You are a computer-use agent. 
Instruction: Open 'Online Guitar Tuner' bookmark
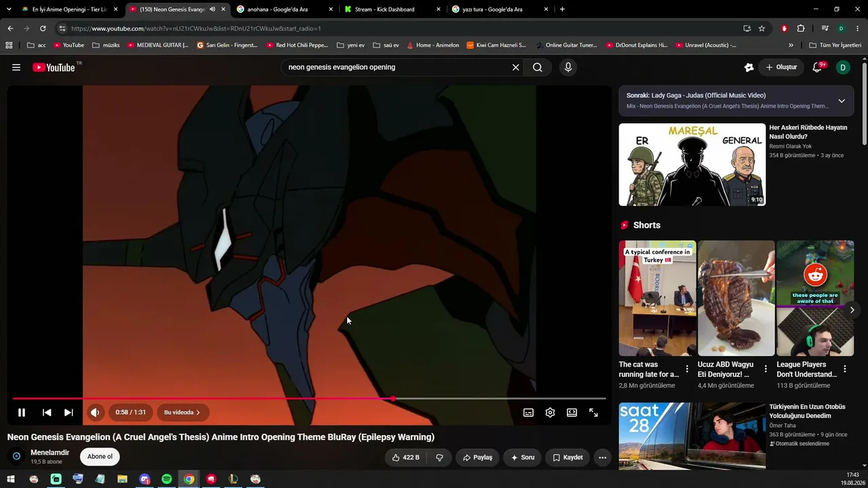coord(567,45)
